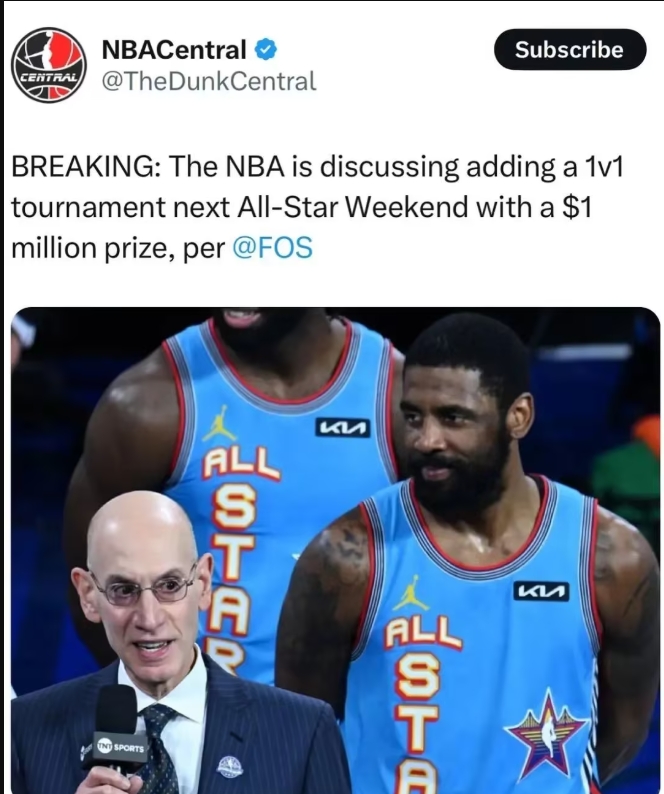Screen dimensions: 664x794
Task: Open the @FOS mention link
Action: coord(272,248)
